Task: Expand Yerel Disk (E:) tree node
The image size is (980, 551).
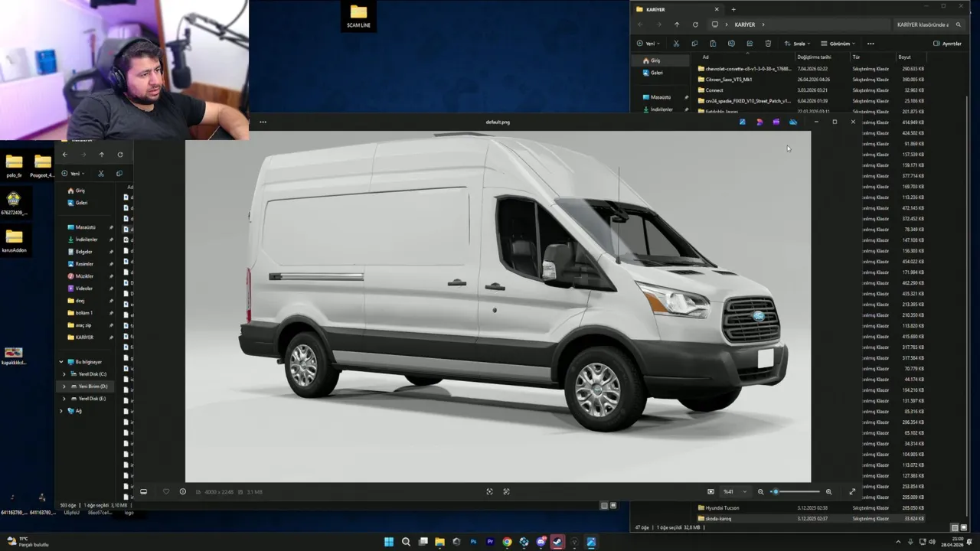Action: [x=64, y=399]
